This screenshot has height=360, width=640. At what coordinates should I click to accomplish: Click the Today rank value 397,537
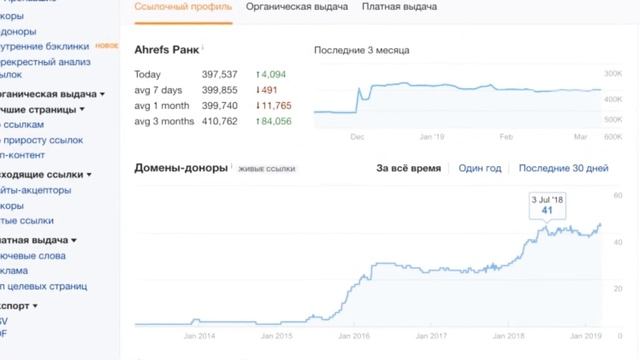pyautogui.click(x=220, y=75)
